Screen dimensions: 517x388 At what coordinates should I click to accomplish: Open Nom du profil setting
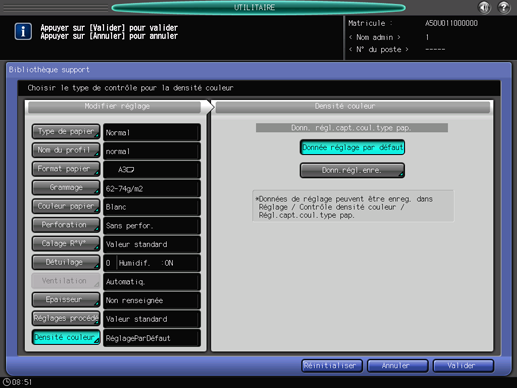pos(66,150)
